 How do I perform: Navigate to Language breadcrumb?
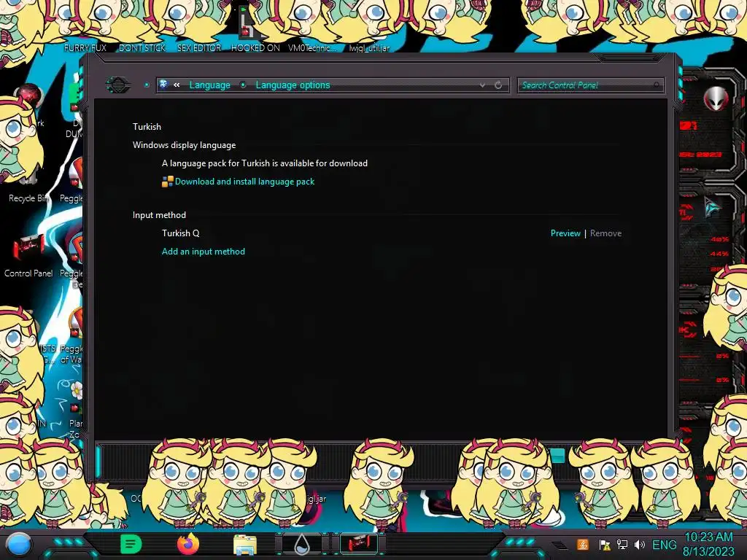tap(209, 85)
